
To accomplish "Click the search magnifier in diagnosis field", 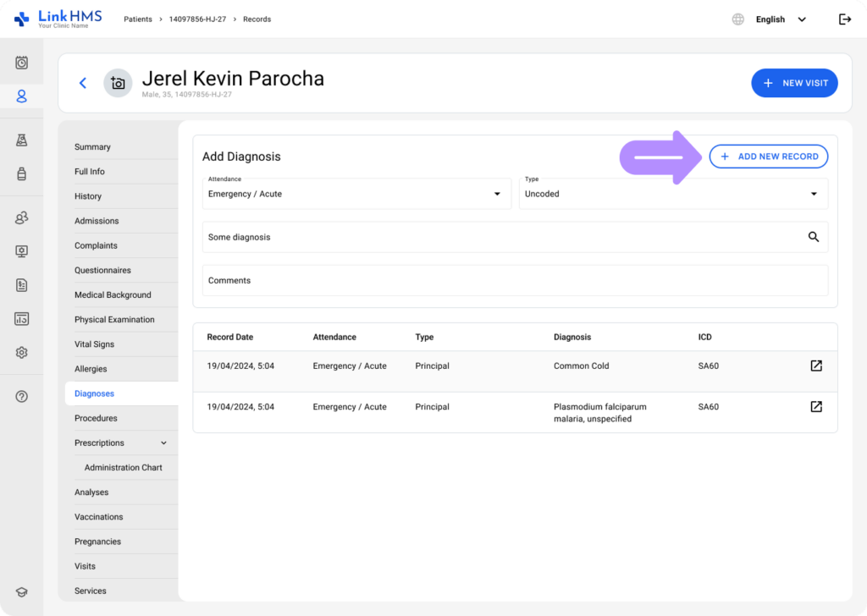I will coord(814,237).
